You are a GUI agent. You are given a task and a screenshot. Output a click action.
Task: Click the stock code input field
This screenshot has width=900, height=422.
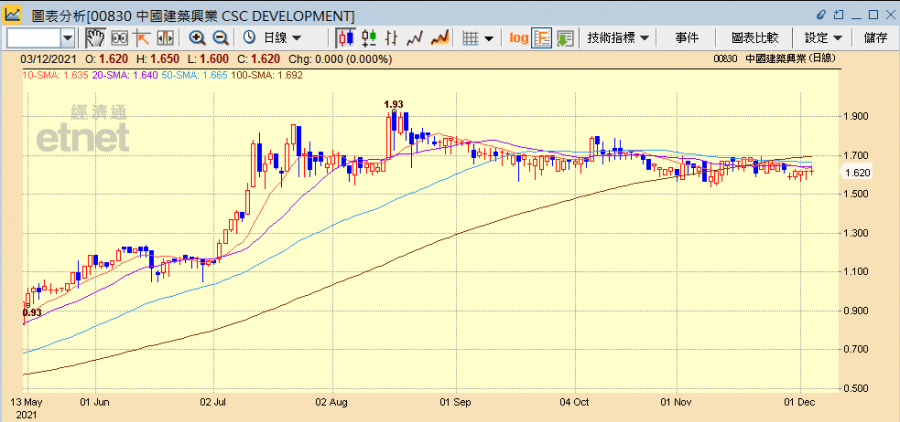(x=34, y=38)
